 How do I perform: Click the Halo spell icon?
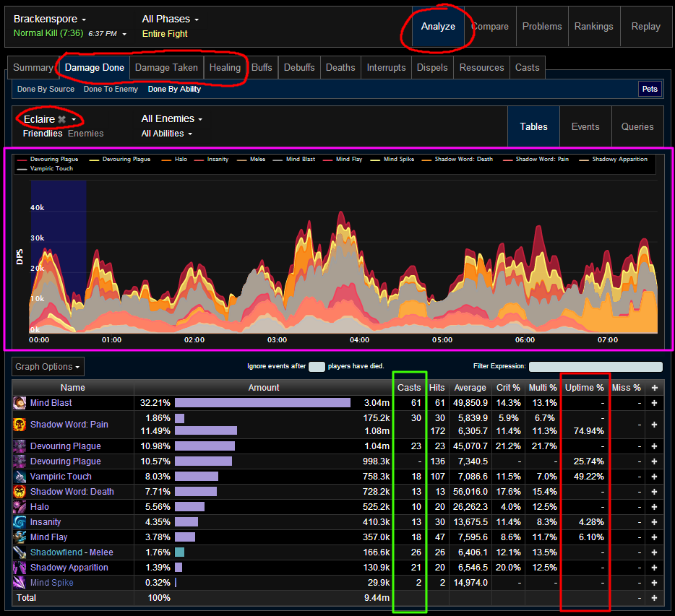[x=20, y=507]
